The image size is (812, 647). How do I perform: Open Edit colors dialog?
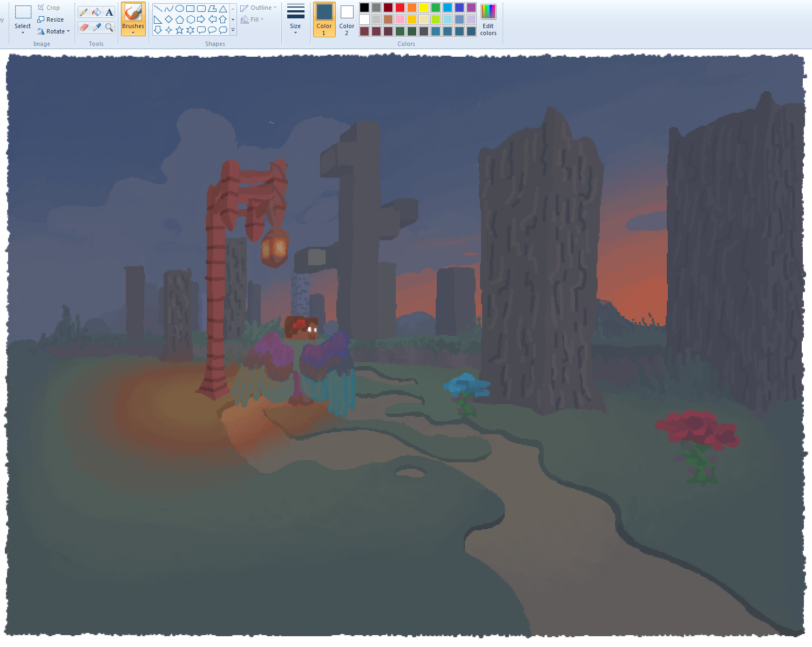488,19
